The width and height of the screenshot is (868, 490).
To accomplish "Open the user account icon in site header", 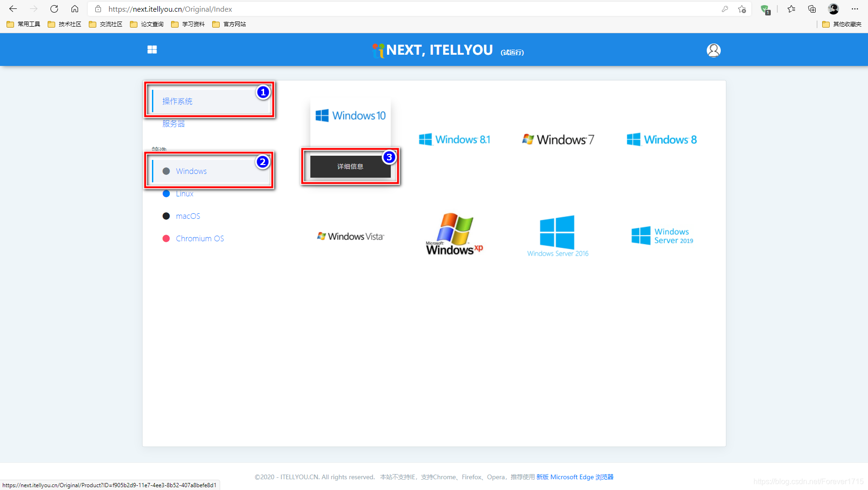I will pyautogui.click(x=713, y=50).
